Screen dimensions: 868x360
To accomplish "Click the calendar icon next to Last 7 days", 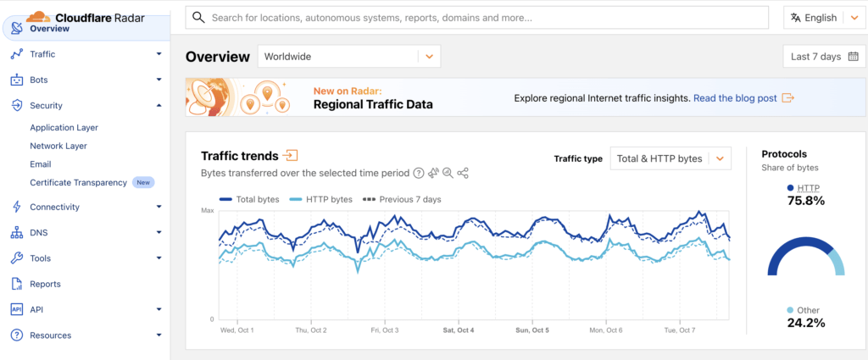I will click(x=852, y=57).
